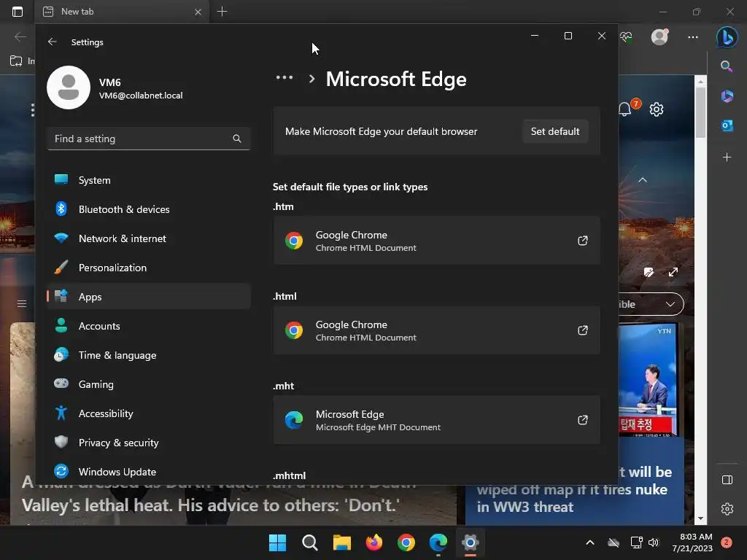This screenshot has width=747, height=560.
Task: Click the external link icon for .html
Action: (x=583, y=330)
